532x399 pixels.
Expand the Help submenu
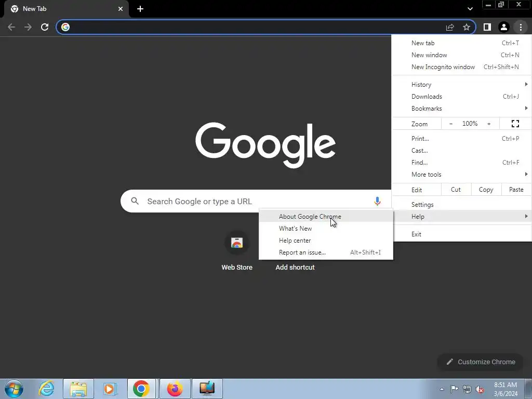pyautogui.click(x=462, y=217)
